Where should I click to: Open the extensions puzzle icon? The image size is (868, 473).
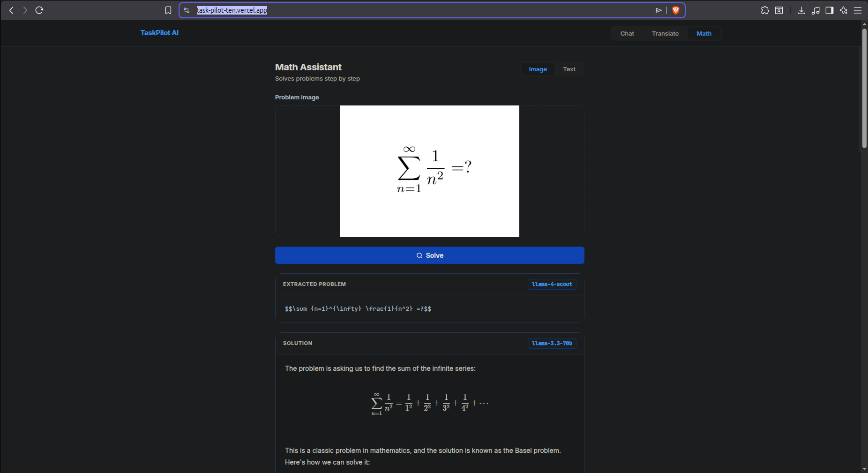[x=765, y=10]
